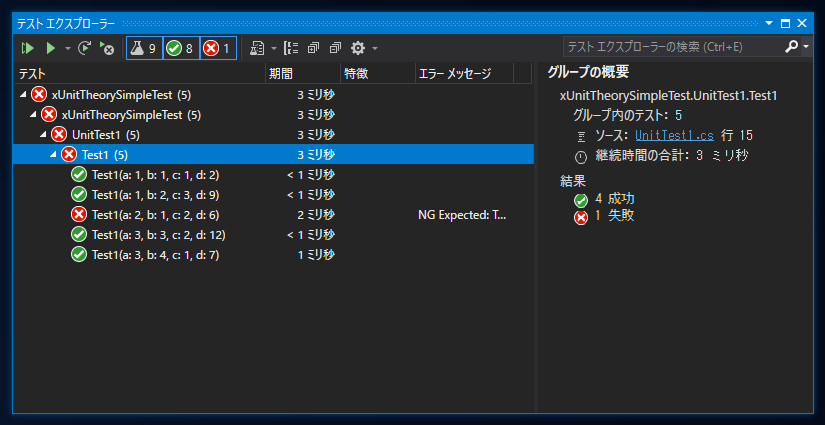The image size is (825, 425).
Task: Click the red failed icon on UnitTest1 row
Action: coord(59,135)
